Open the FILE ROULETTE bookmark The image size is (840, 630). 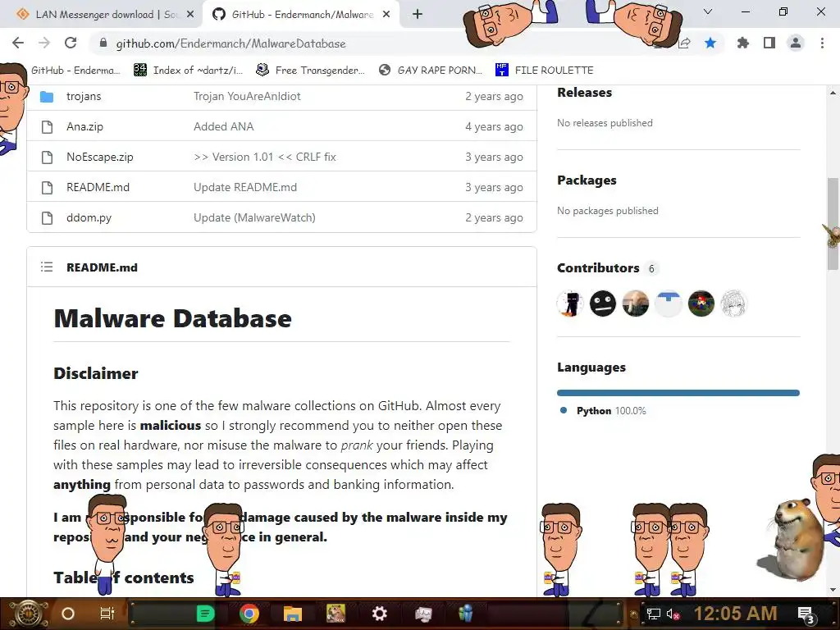(x=545, y=70)
